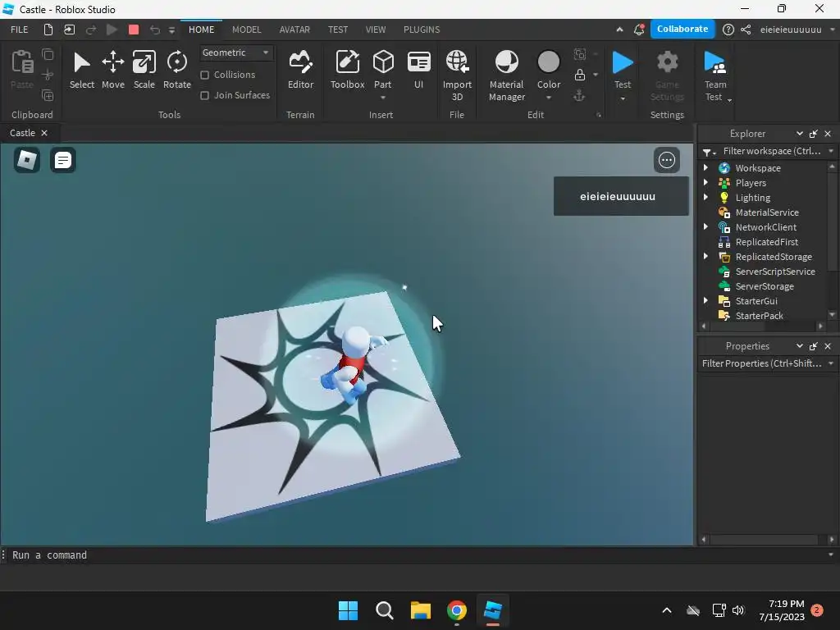Open File Explorer from taskbar
The height and width of the screenshot is (630, 840).
[x=421, y=610]
